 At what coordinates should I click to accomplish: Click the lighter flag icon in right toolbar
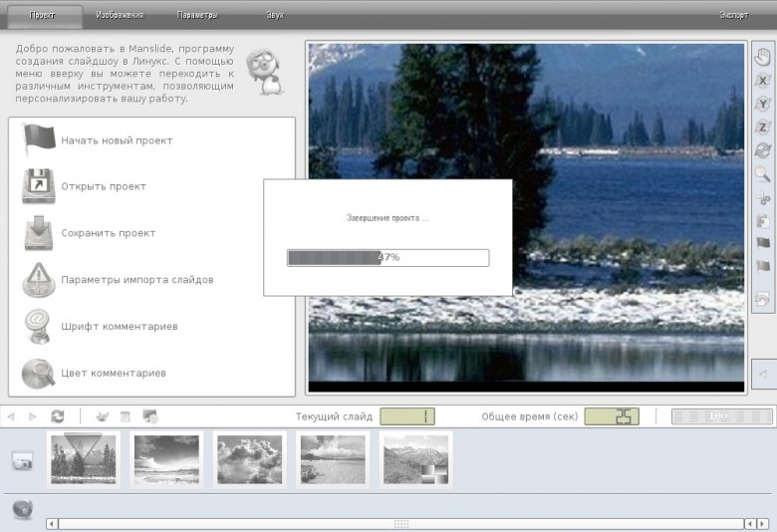763,267
